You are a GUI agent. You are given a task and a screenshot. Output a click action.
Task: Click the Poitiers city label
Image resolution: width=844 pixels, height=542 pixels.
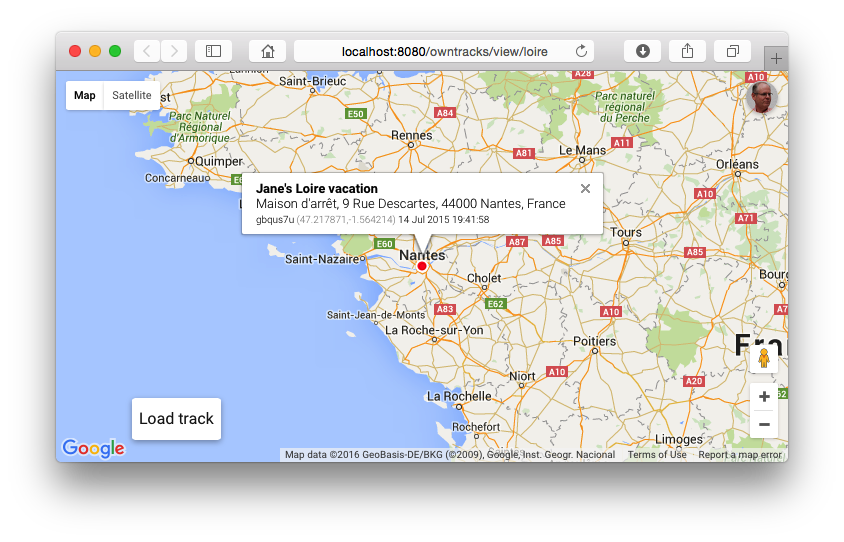(x=594, y=341)
